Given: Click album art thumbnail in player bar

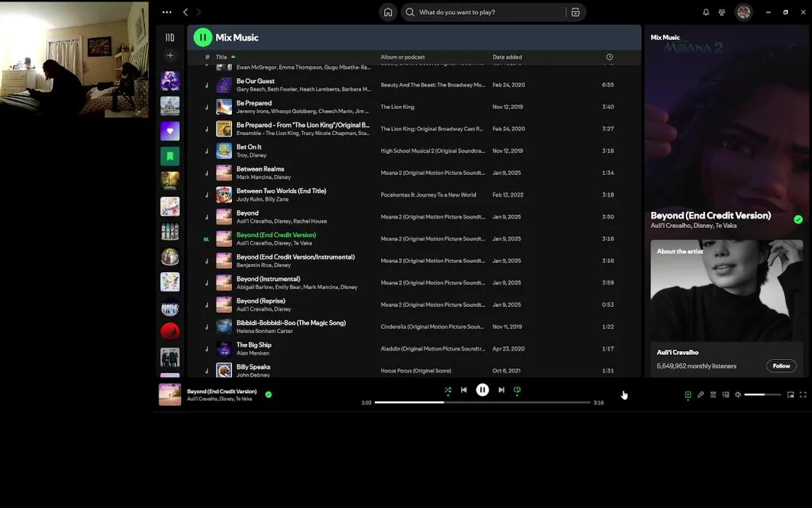Looking at the screenshot, I should coord(170,394).
